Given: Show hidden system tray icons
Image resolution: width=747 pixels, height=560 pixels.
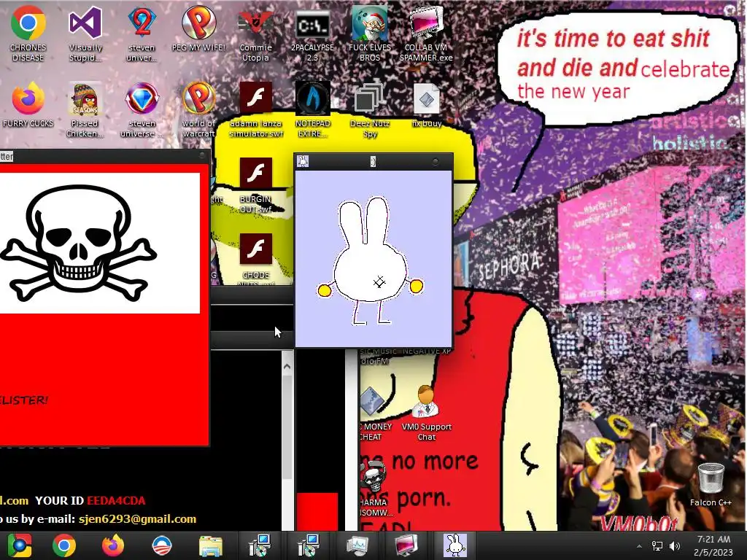Looking at the screenshot, I should pyautogui.click(x=639, y=546).
